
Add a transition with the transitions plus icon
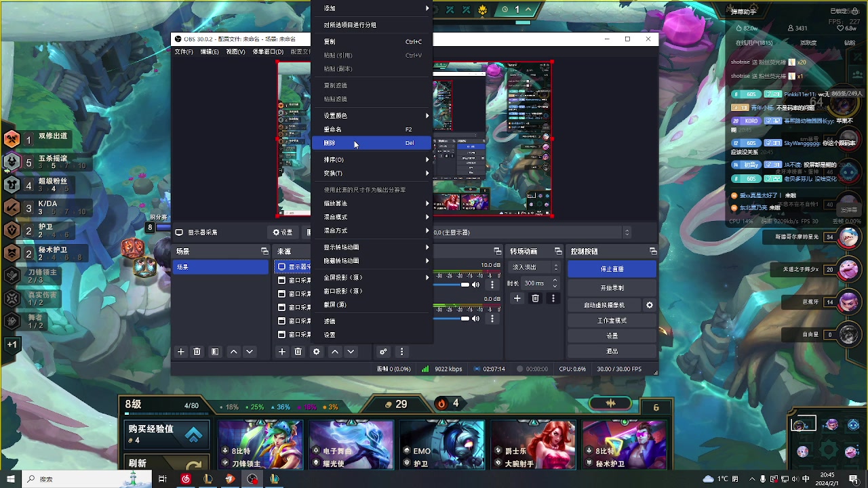pos(517,298)
